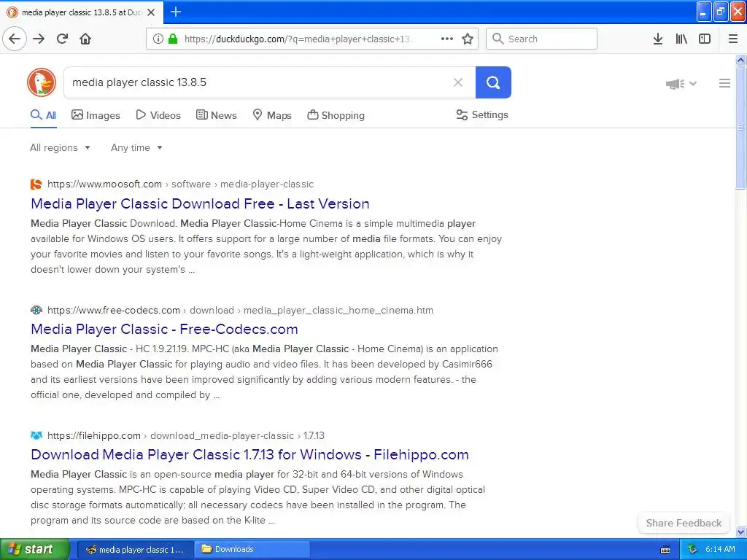
Task: Click the vertical scrollbar thumb
Action: (x=741, y=128)
